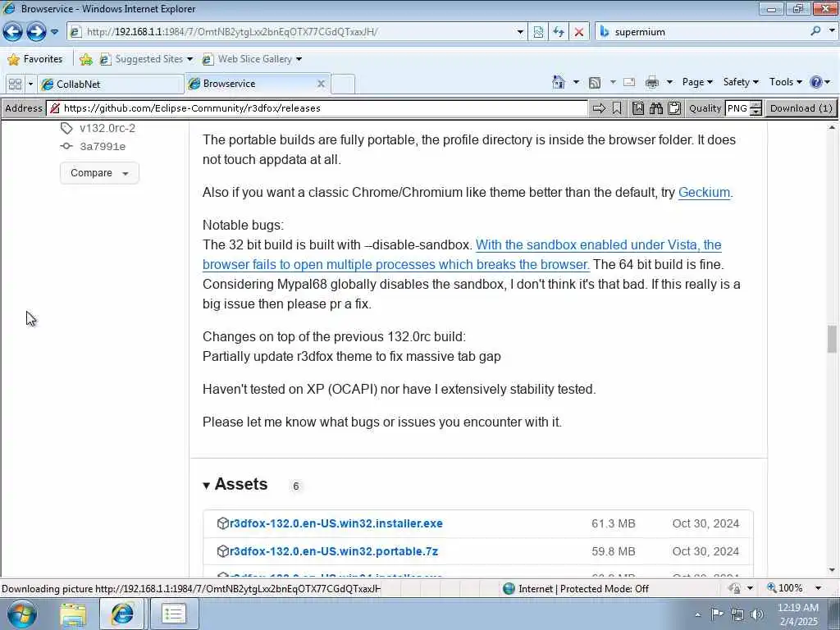
Task: Click the Browservice address field with github URL
Action: (317, 108)
